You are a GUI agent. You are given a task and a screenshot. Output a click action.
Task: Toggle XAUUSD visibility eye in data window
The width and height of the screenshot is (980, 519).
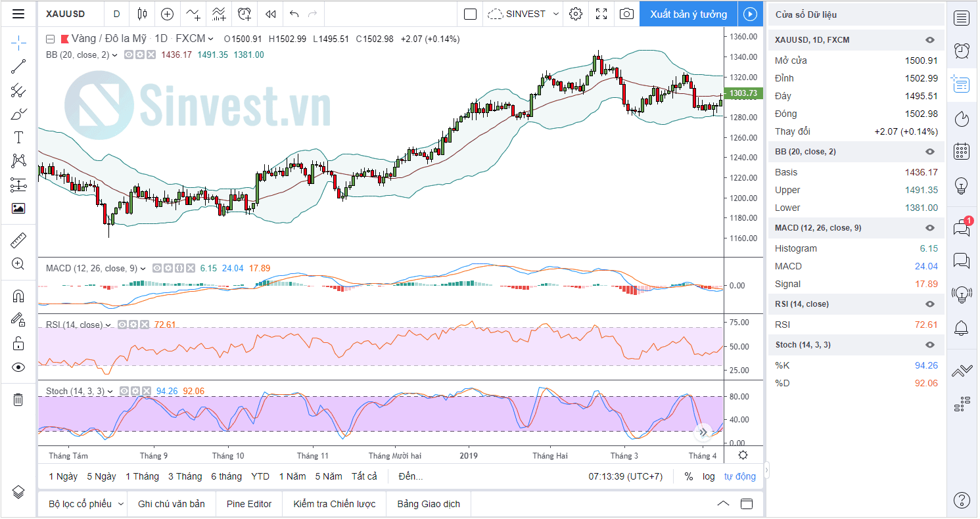point(930,40)
